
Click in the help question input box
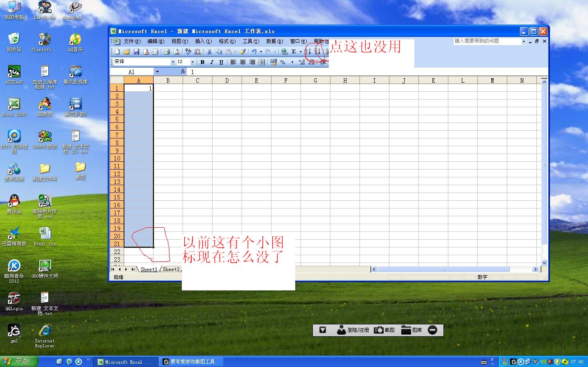tap(487, 41)
